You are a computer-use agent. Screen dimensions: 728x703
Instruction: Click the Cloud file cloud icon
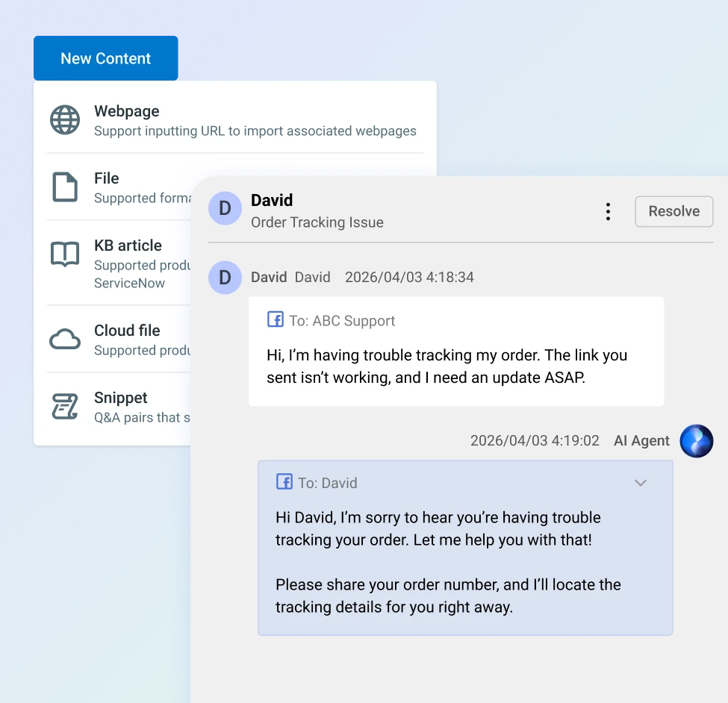[x=65, y=338]
